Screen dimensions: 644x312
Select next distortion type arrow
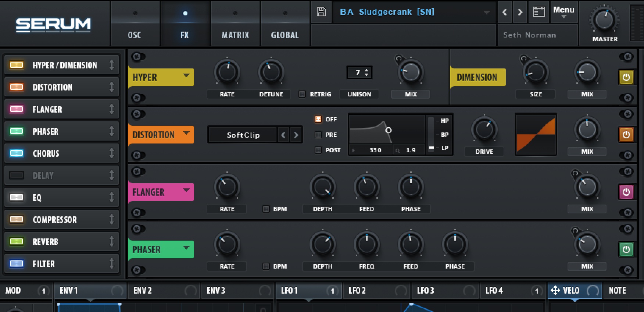coord(296,135)
